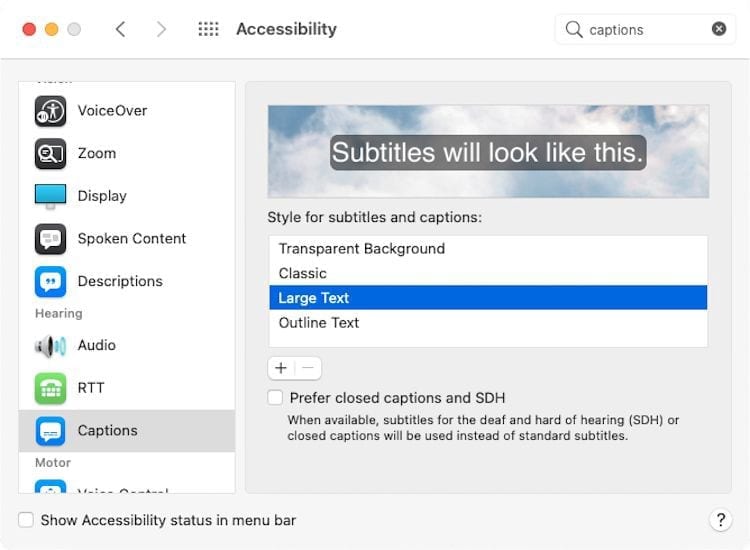Viewport: 750px width, 550px height.
Task: Show all preferences grid icon
Action: tap(208, 29)
